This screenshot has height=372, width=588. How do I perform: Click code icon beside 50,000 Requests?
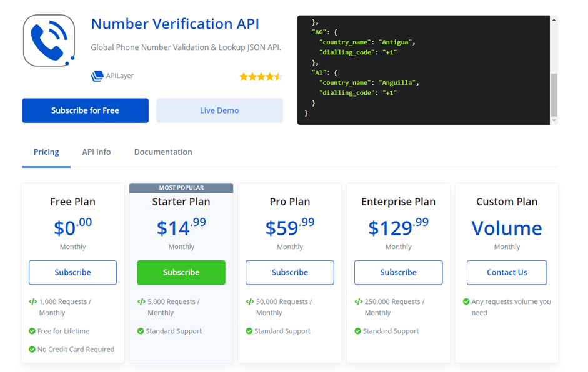click(250, 301)
